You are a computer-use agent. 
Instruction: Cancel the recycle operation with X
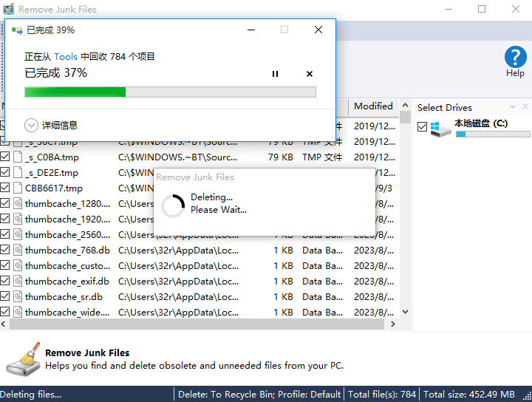310,74
